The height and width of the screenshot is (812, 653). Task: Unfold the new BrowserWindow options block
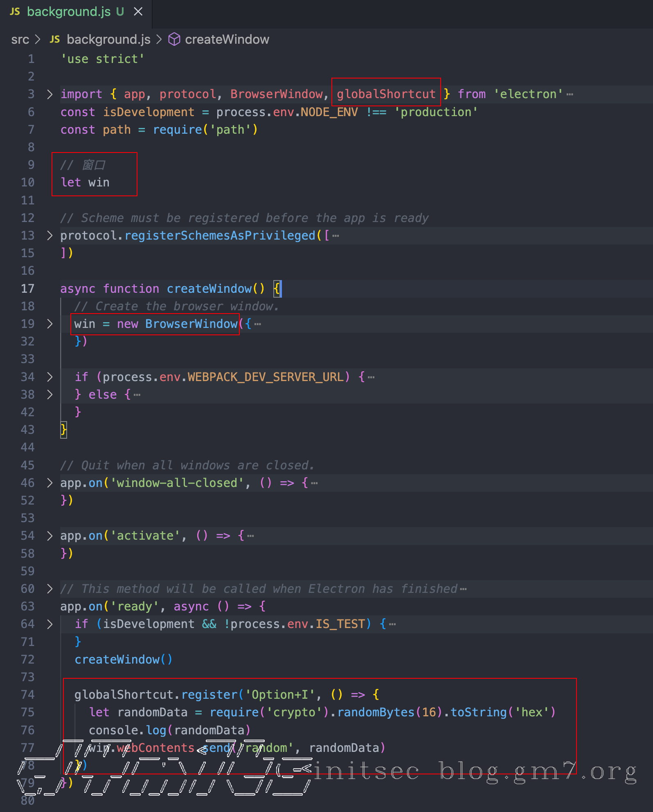[x=50, y=324]
